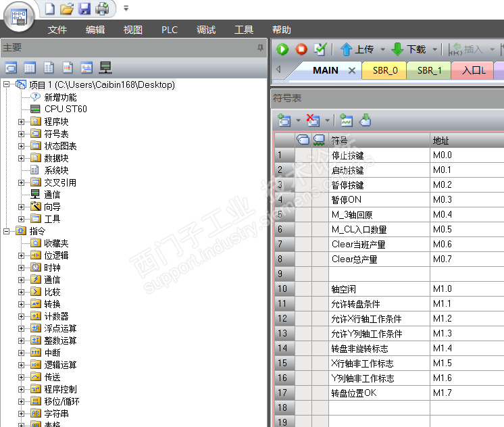The image size is (504, 427).
Task: Click the symbol table navigation bar icon
Action: [x=11, y=68]
